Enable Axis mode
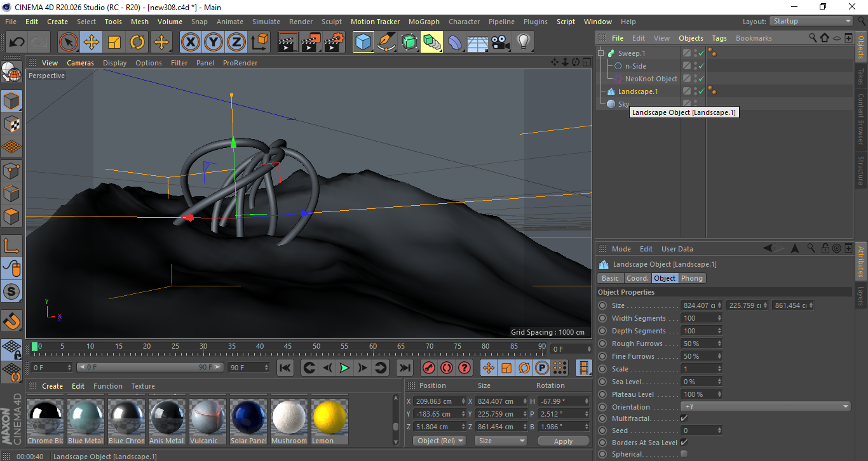This screenshot has width=868, height=461. (11, 246)
